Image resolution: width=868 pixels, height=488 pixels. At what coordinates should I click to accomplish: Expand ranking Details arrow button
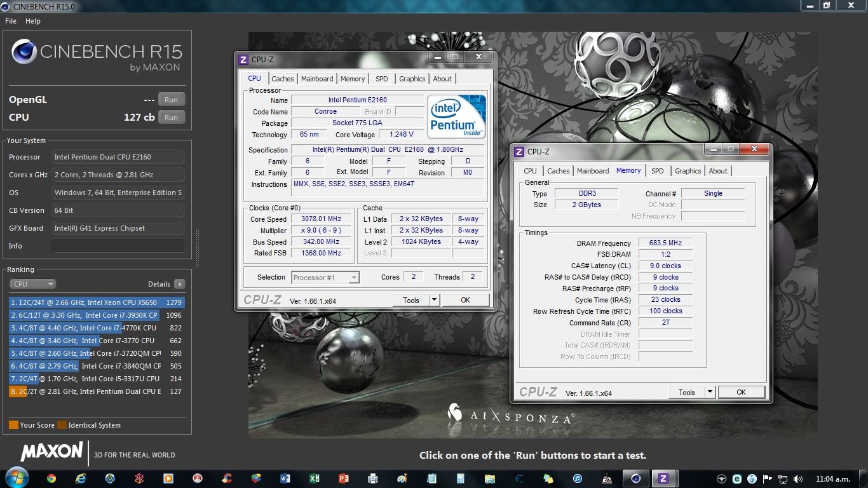[x=180, y=284]
